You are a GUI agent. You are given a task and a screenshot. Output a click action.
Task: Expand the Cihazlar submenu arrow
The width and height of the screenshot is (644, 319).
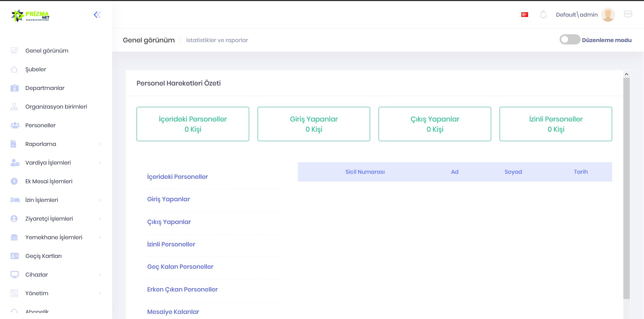tap(100, 275)
